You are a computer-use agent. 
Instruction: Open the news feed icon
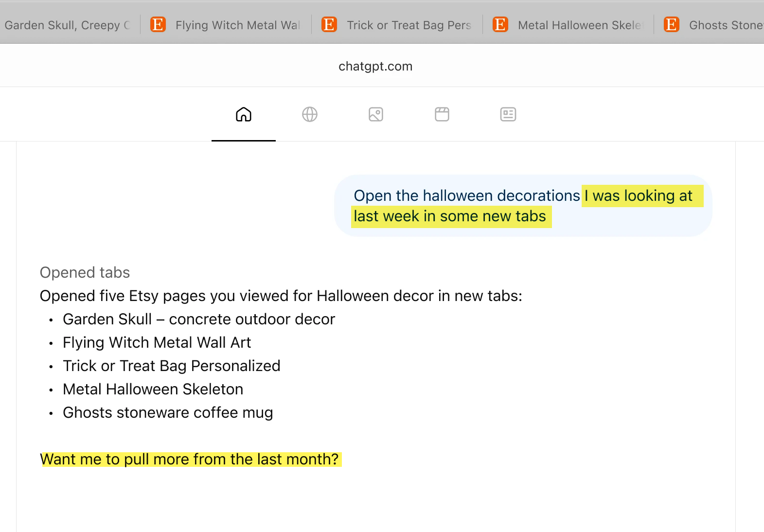click(x=508, y=114)
